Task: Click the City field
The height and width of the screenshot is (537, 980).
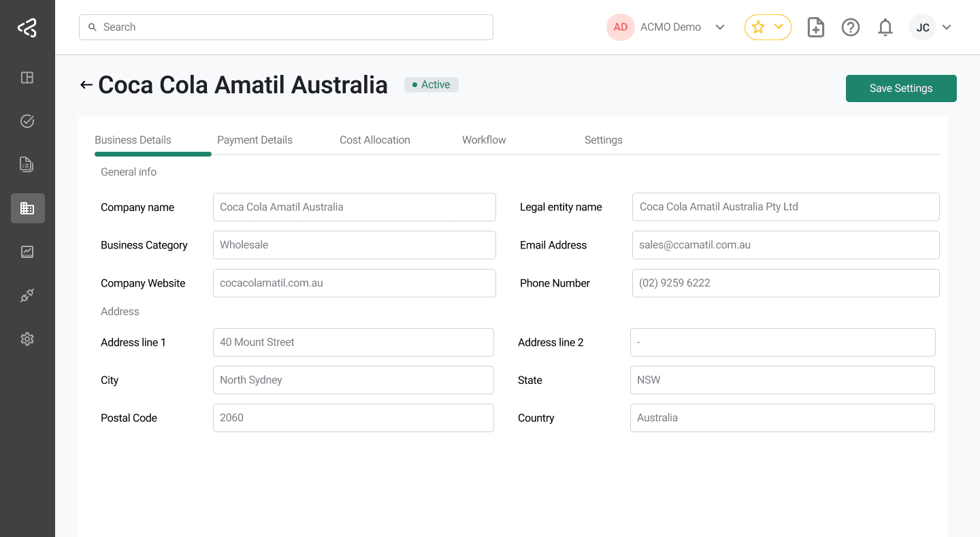Action: coord(353,380)
